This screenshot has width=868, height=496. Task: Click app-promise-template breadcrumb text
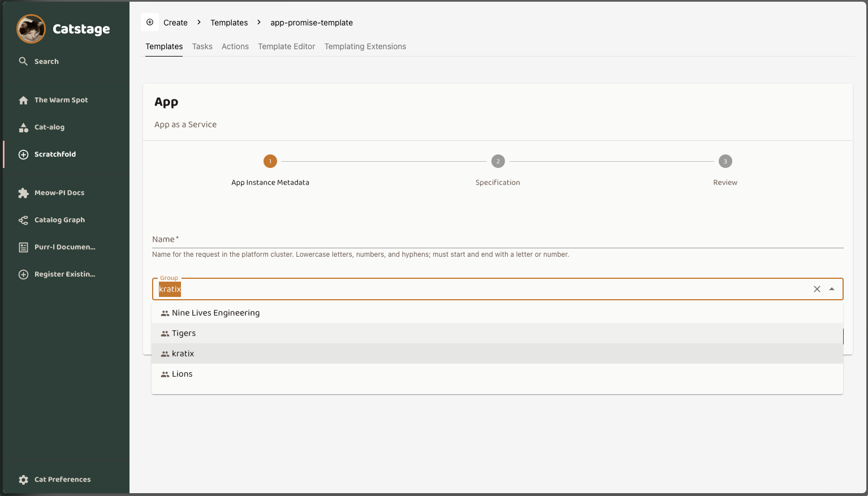[312, 23]
